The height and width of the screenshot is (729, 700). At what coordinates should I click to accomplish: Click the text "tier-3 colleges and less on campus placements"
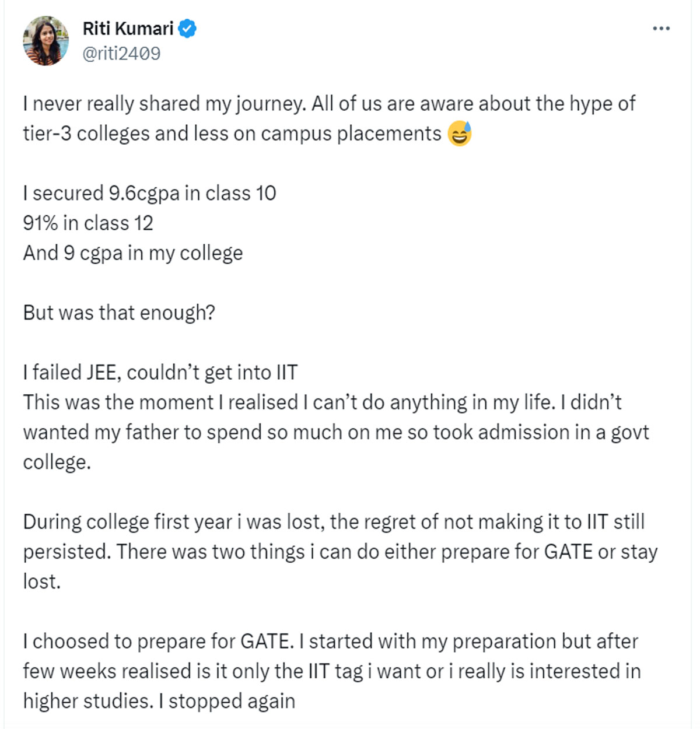coord(232,134)
